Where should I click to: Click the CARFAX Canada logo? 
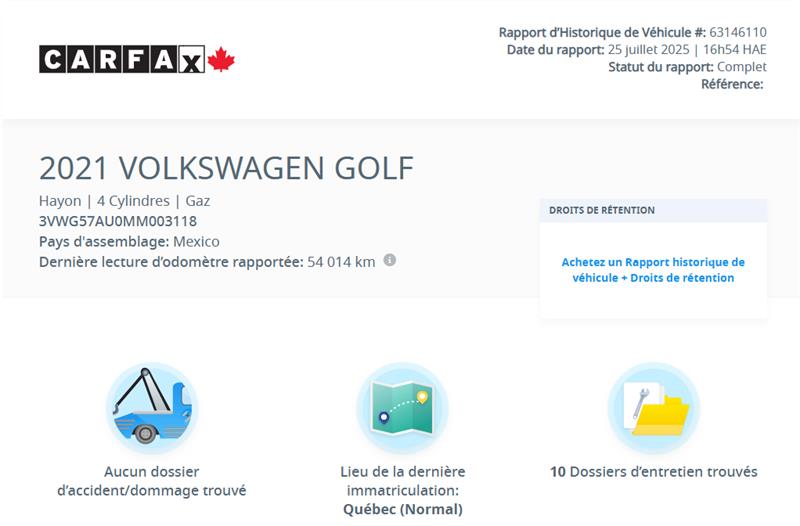tap(137, 59)
